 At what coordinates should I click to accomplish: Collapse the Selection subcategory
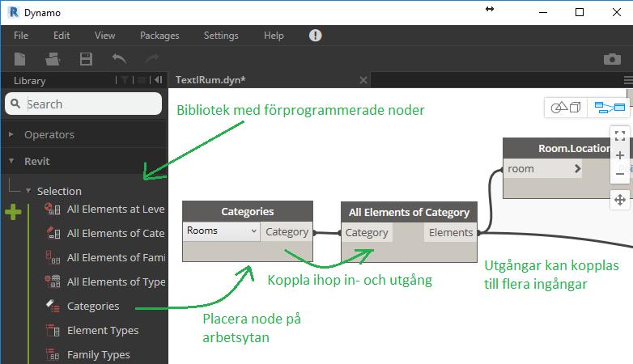[28, 191]
